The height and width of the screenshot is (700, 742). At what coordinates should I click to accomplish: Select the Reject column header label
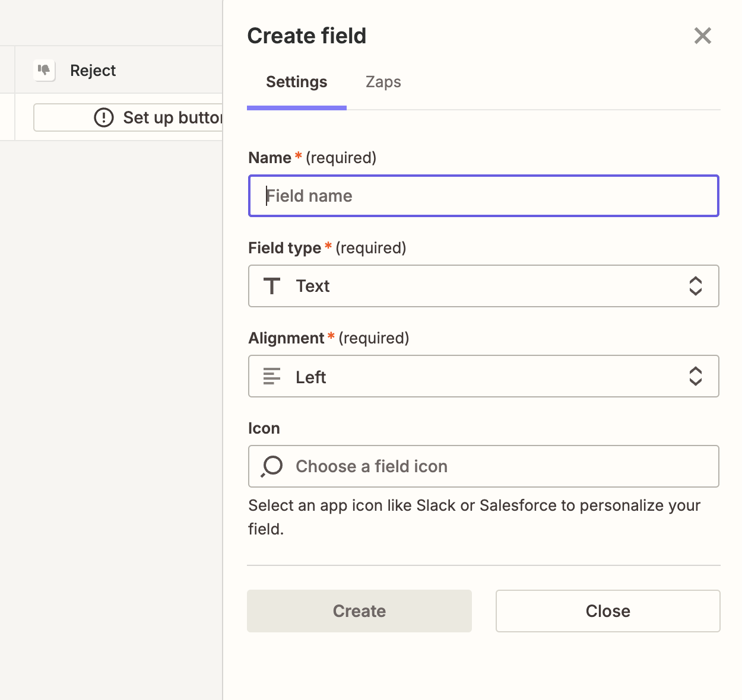point(93,71)
